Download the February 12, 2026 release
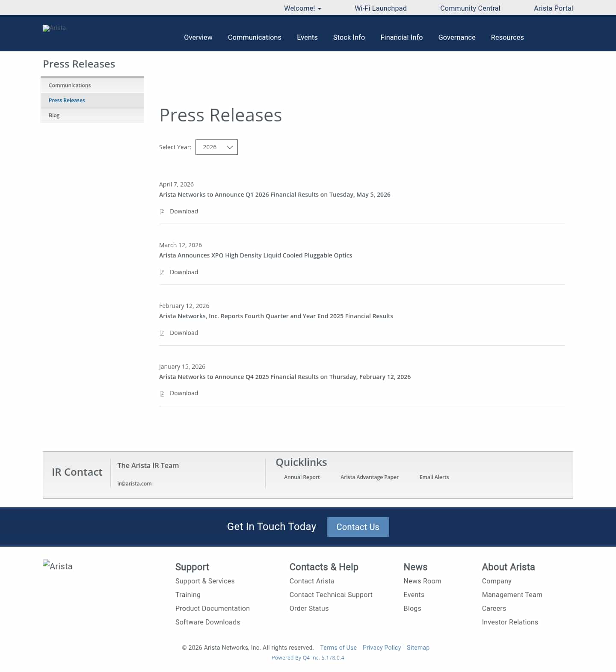This screenshot has width=616, height=672. [x=184, y=333]
